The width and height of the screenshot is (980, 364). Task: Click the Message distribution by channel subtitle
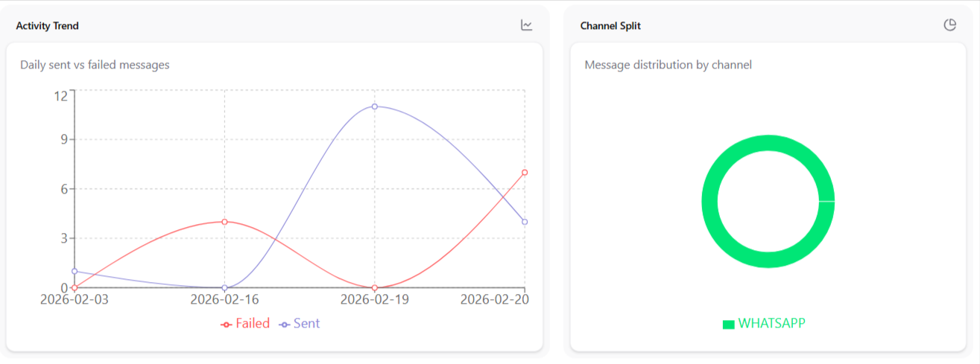668,65
